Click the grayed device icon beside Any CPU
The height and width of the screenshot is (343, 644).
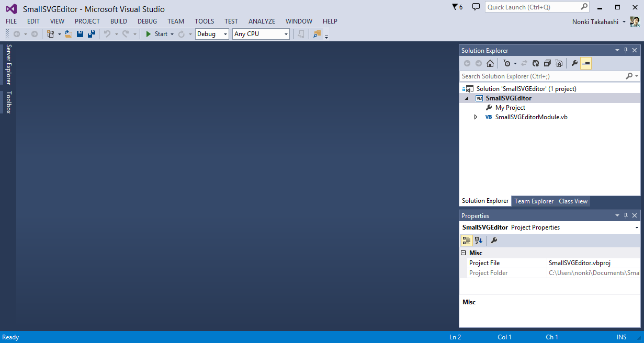pyautogui.click(x=301, y=34)
